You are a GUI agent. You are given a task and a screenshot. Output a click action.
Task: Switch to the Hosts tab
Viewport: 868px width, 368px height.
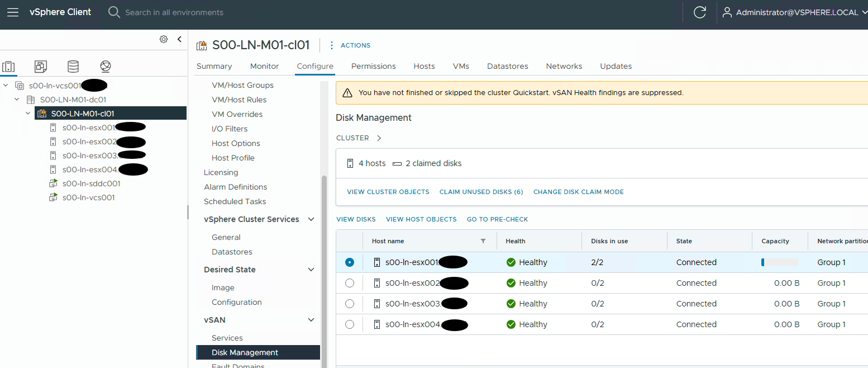click(x=424, y=66)
